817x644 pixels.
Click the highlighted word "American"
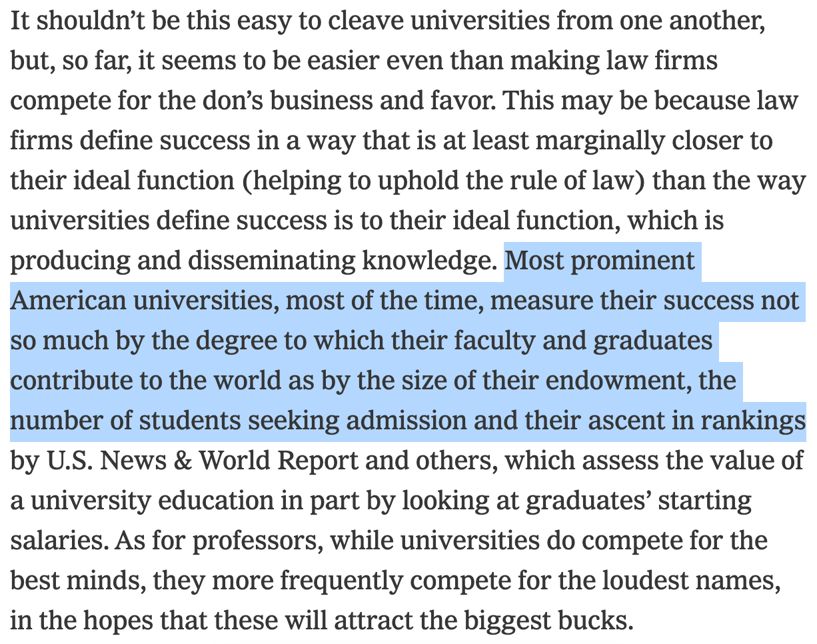click(67, 301)
